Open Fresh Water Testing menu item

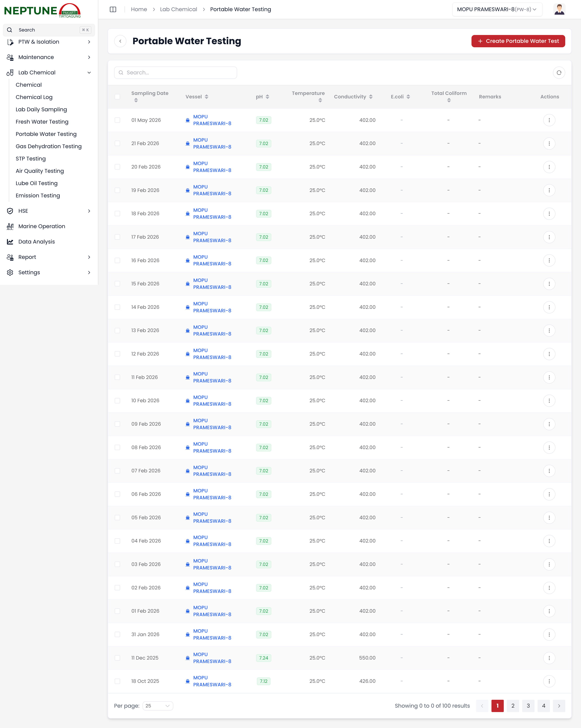42,122
